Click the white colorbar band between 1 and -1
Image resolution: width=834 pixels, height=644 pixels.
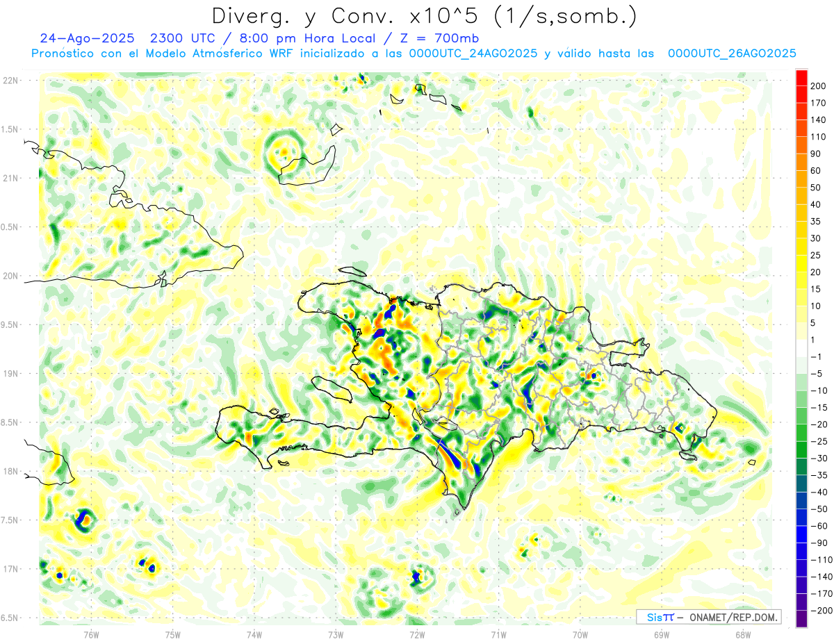(801, 349)
